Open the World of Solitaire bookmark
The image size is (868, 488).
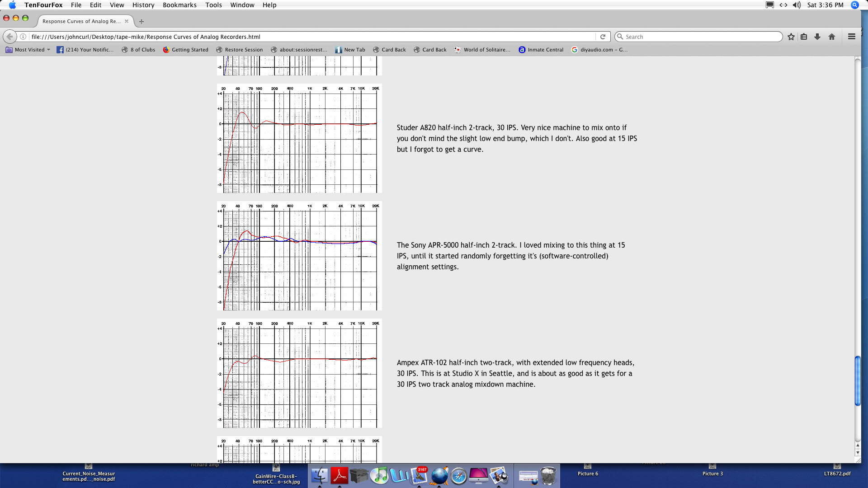pos(482,50)
